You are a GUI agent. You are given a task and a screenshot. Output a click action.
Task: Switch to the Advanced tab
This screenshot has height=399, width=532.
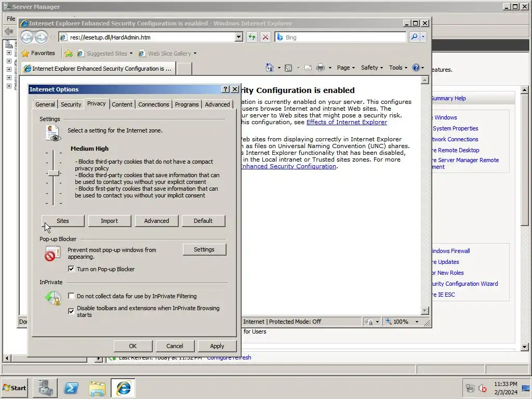click(x=218, y=104)
